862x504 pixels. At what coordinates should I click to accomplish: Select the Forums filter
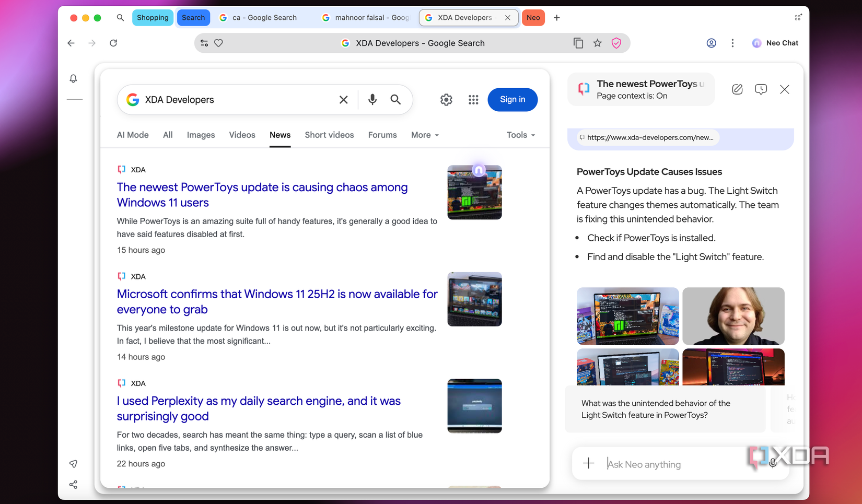pos(382,135)
